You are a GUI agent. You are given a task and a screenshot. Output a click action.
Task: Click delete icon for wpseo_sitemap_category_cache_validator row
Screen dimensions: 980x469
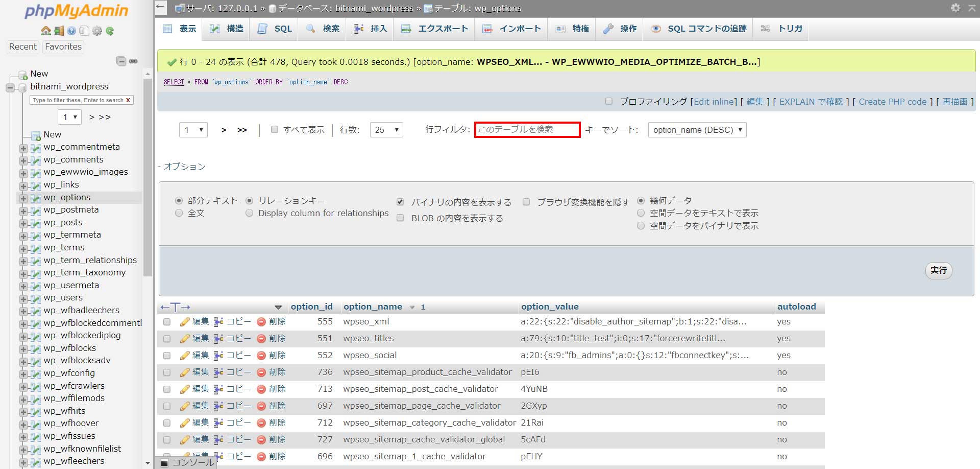click(x=261, y=423)
